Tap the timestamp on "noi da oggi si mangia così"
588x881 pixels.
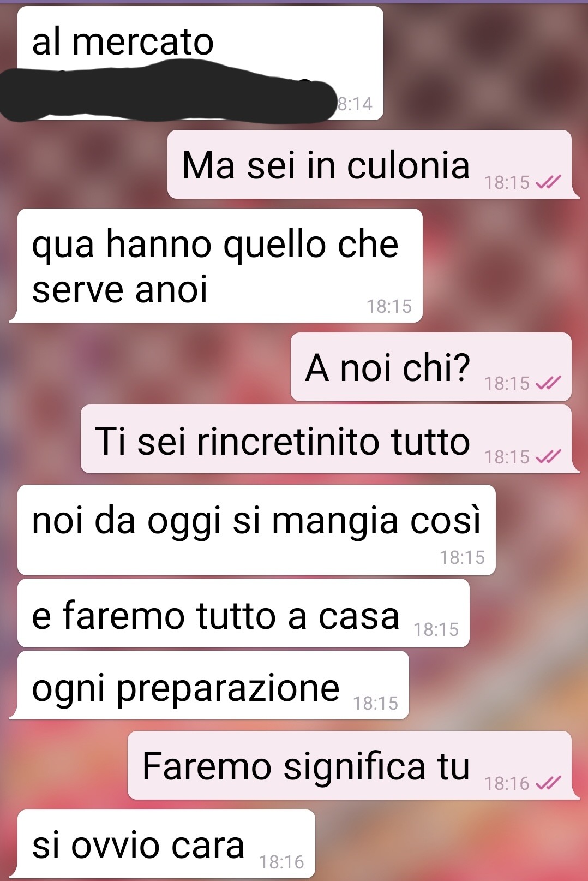click(x=462, y=557)
